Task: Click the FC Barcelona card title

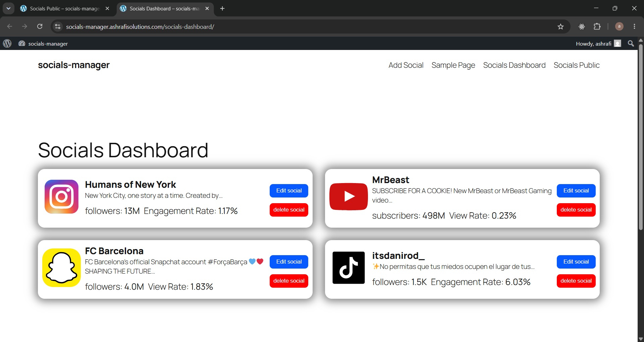Action: tap(114, 251)
